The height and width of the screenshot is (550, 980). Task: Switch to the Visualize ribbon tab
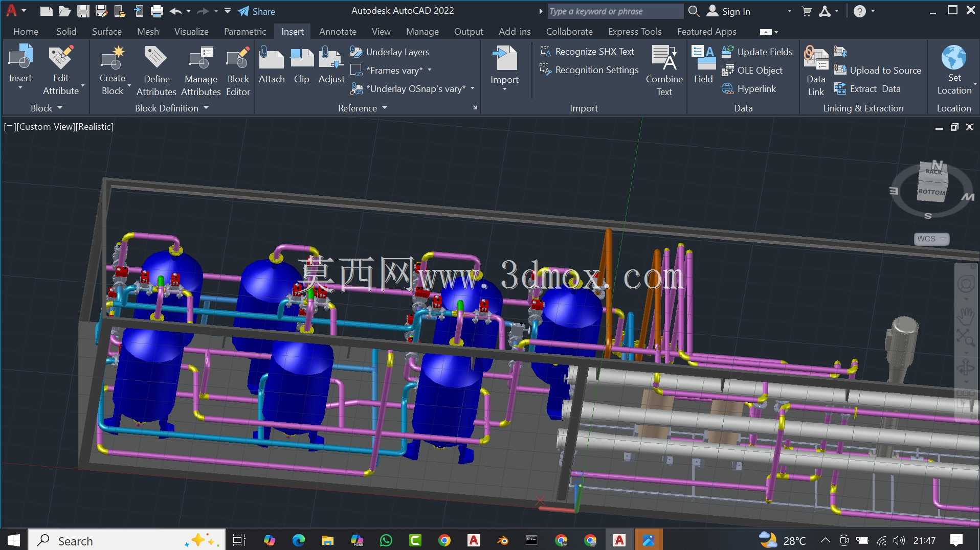click(191, 31)
